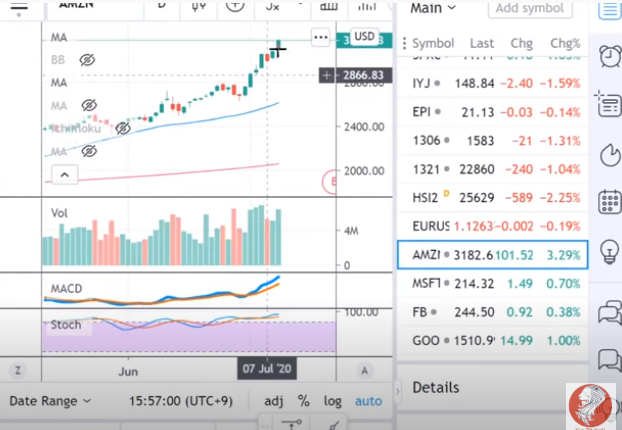Toggle the adj price adjustment option
The height and width of the screenshot is (430, 622).
274,401
